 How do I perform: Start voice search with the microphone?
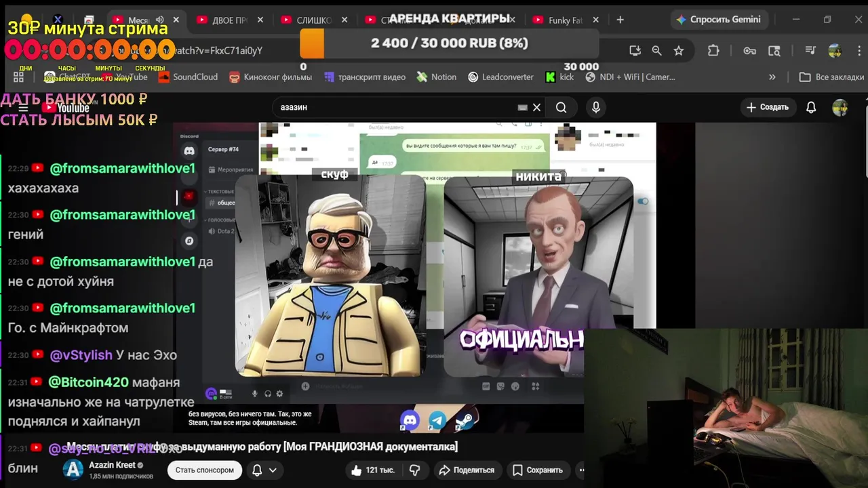(x=595, y=107)
